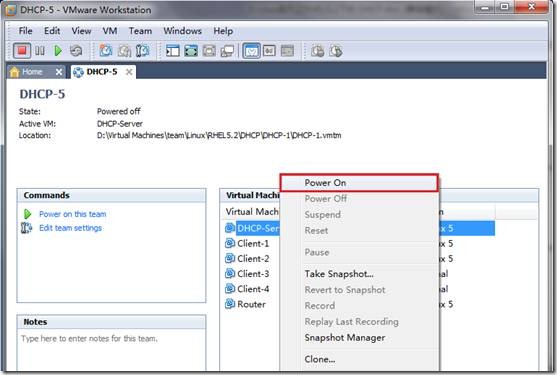Image resolution: width=557 pixels, height=375 pixels.
Task: Click the DHCP-Server VM icon
Action: pos(230,228)
